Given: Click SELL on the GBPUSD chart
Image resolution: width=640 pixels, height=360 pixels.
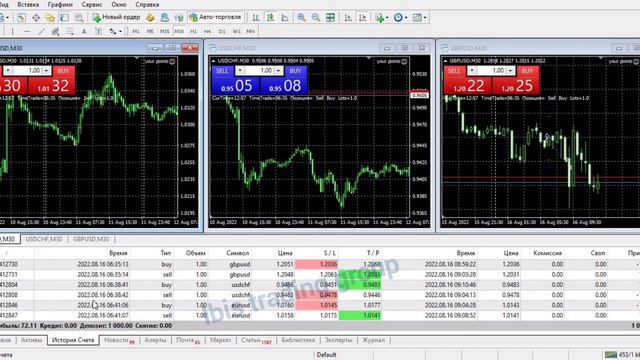Looking at the screenshot, I should pos(454,71).
